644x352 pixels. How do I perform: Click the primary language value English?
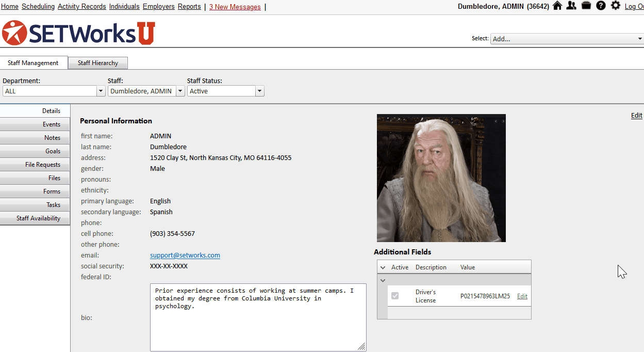click(x=160, y=201)
